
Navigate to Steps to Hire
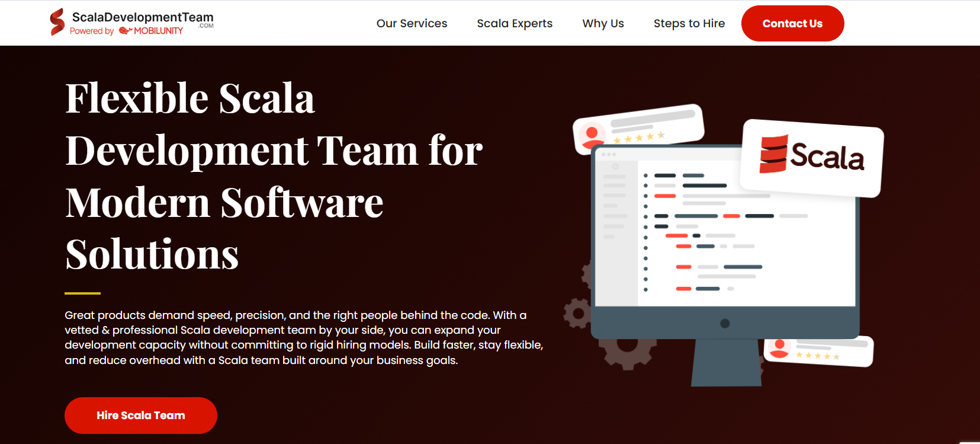click(x=689, y=23)
